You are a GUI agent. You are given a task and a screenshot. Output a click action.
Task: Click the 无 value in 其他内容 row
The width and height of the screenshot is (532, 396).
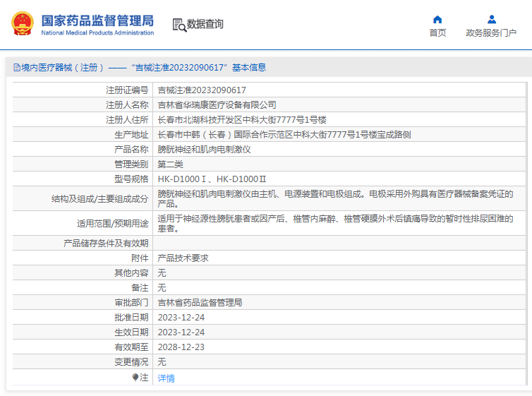coord(162,273)
